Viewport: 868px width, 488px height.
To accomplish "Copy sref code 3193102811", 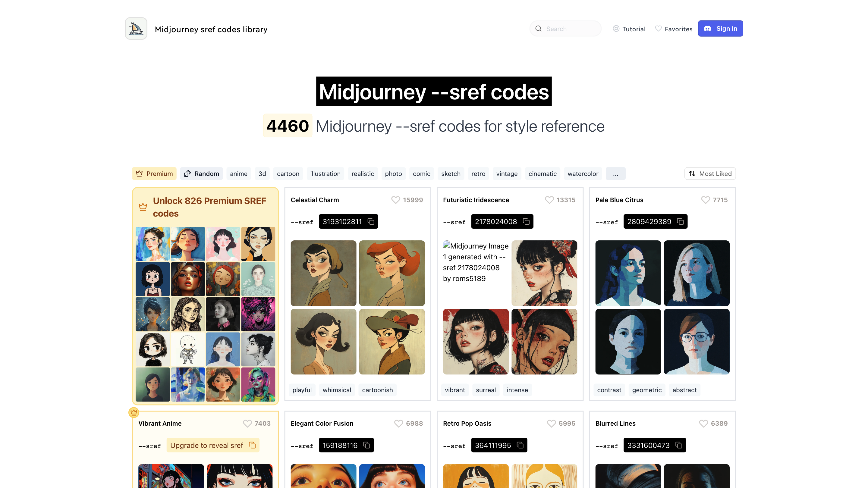I will tap(371, 222).
